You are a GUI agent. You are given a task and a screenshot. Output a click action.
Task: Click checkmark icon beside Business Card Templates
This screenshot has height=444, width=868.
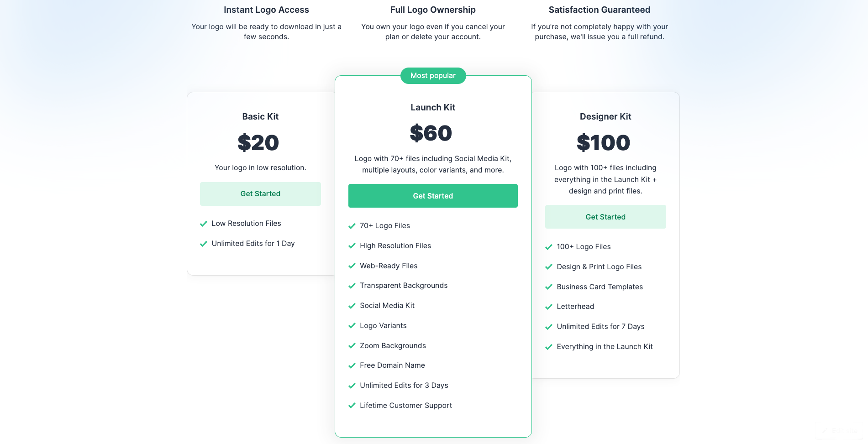(549, 287)
